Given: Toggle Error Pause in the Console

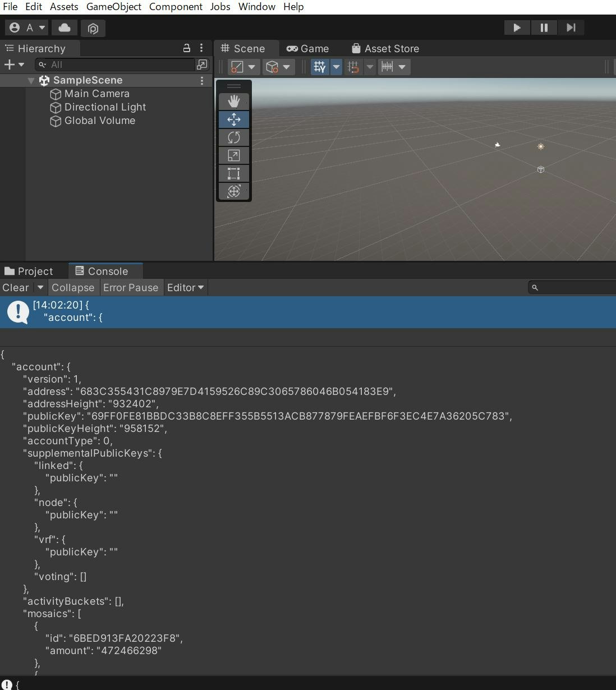Looking at the screenshot, I should pos(131,287).
